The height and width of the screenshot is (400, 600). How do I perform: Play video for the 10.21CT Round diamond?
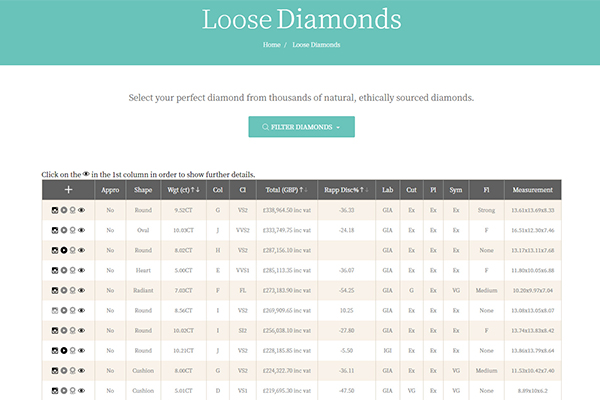[x=64, y=351]
